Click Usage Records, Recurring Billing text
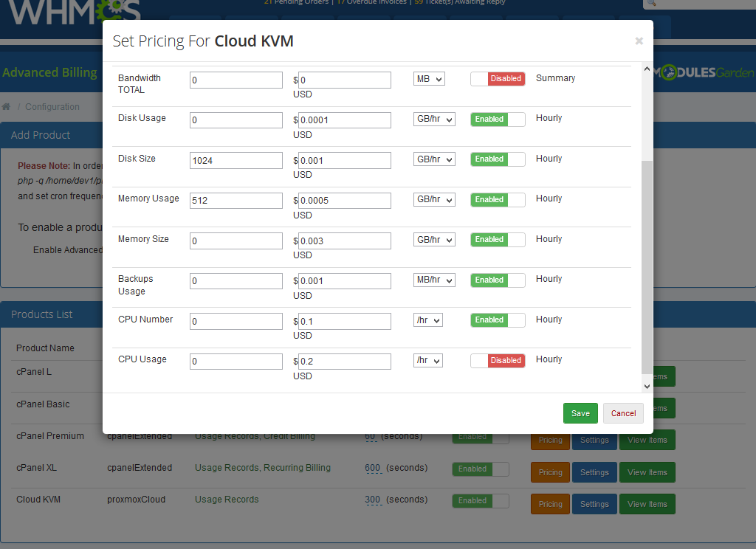Screen dimensions: 756x549 pyautogui.click(x=263, y=468)
